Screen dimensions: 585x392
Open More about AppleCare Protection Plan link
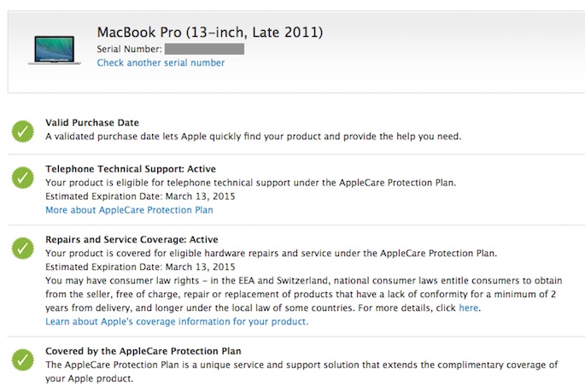tap(129, 210)
